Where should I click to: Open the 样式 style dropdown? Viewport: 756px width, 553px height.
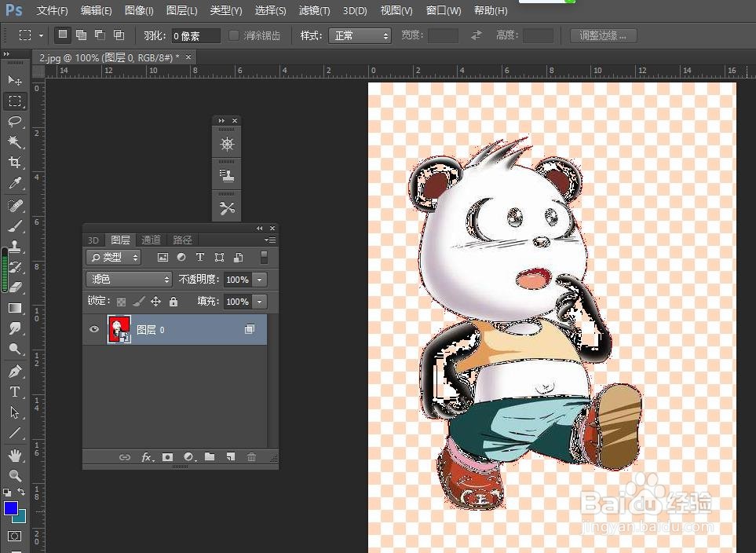(360, 35)
